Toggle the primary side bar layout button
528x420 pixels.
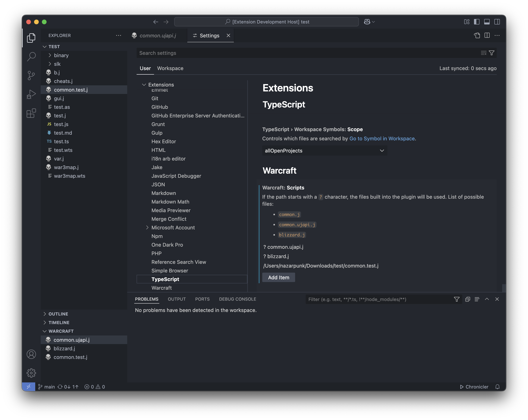477,22
